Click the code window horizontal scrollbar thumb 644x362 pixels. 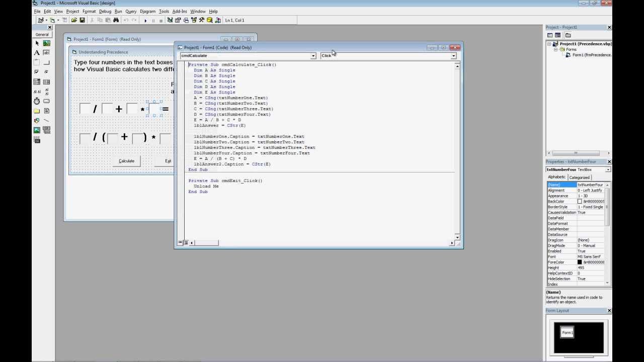coord(207,243)
